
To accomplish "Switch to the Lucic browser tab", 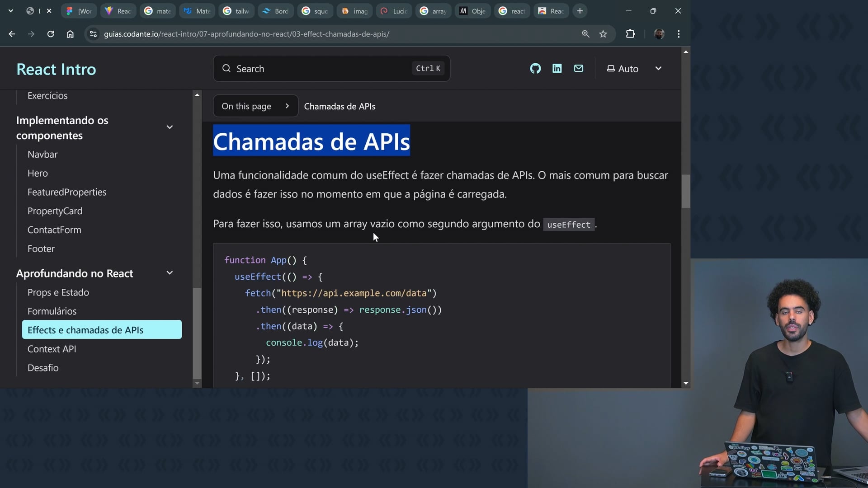I will pos(394,11).
